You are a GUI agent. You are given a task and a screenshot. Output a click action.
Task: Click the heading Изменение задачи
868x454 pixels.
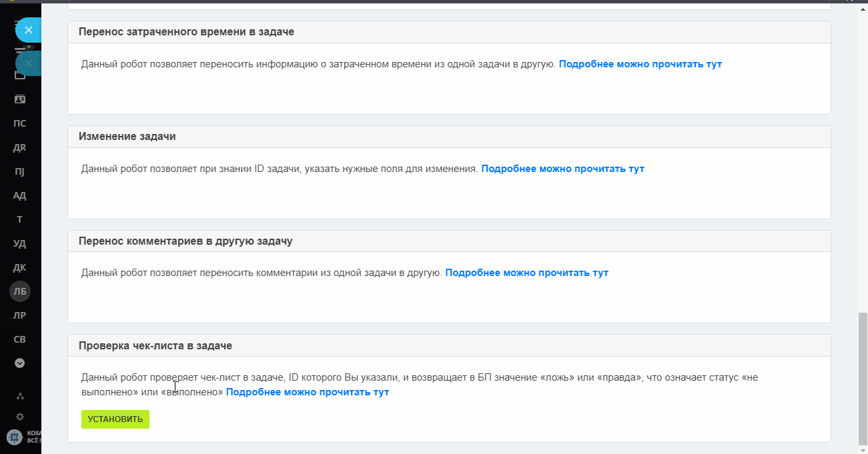point(127,136)
